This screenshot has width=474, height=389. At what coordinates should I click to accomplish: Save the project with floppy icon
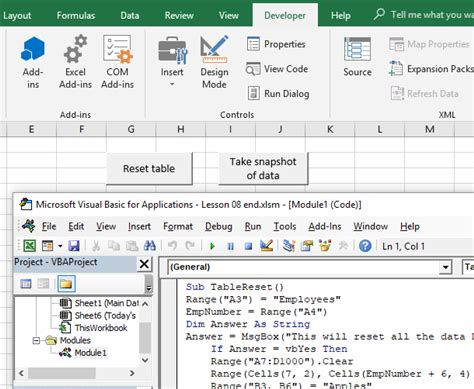(x=74, y=246)
